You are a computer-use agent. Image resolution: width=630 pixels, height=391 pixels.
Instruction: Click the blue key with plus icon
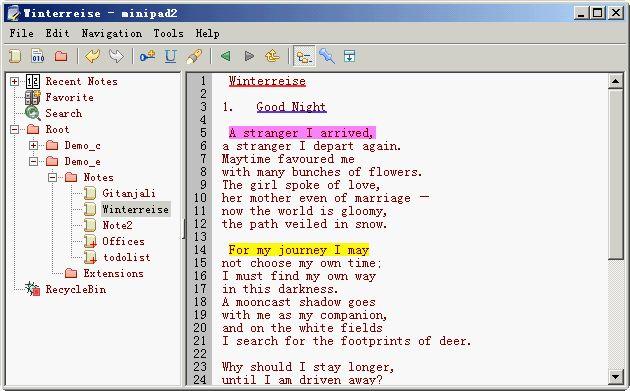coord(147,56)
